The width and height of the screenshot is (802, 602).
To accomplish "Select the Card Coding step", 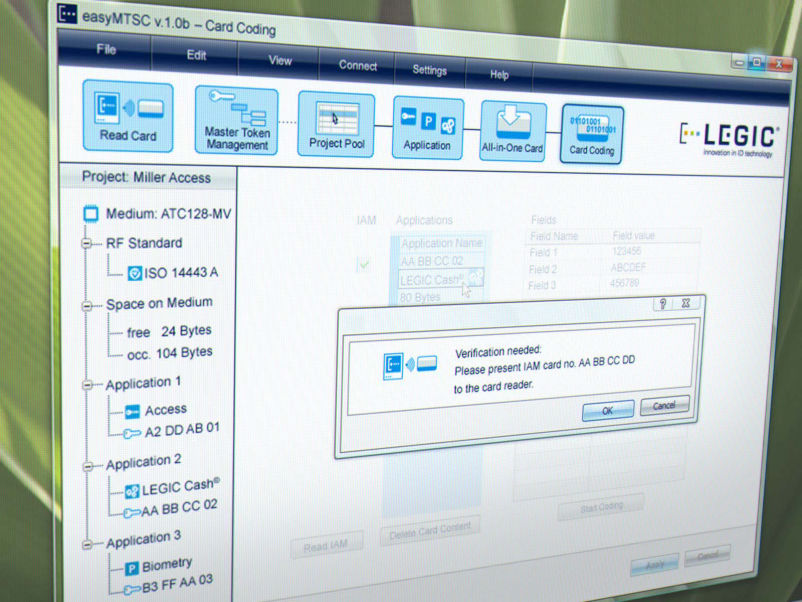I will point(592,135).
